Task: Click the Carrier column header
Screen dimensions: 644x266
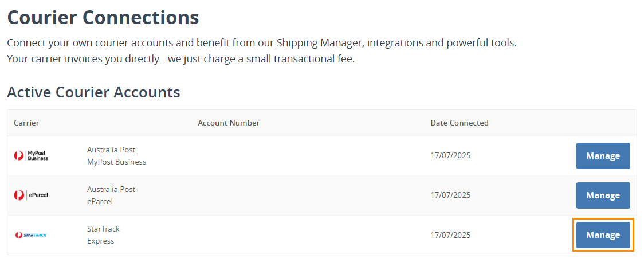Action: tap(26, 123)
